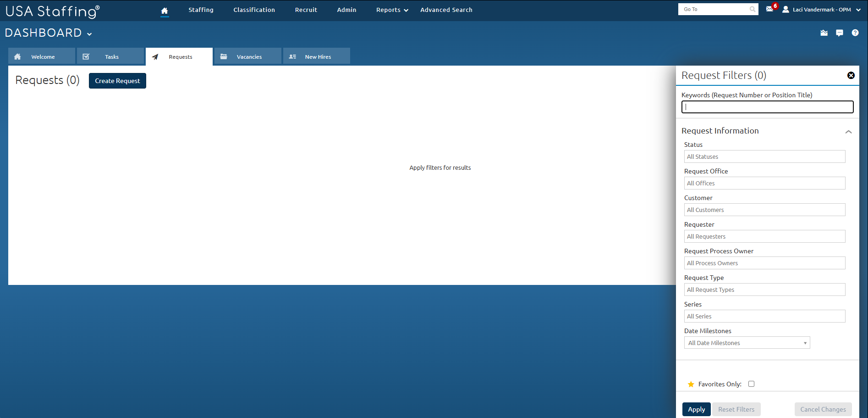Collapse the Request Information section
The height and width of the screenshot is (418, 868).
tap(848, 132)
